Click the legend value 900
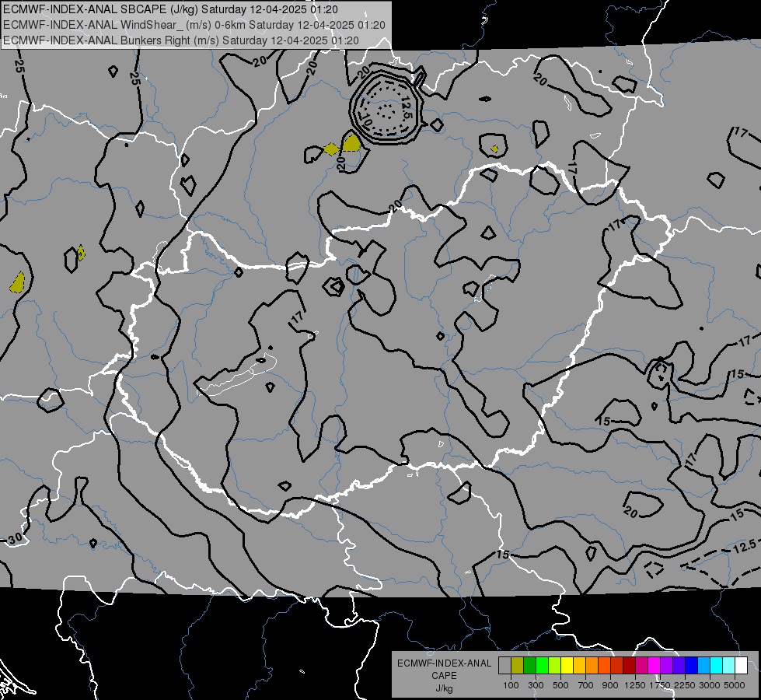 click(610, 685)
